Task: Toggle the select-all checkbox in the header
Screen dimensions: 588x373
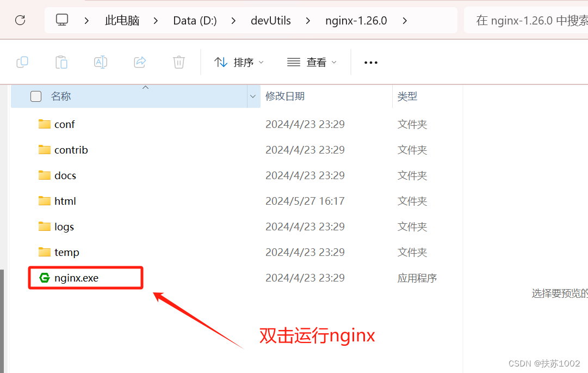Action: point(36,96)
